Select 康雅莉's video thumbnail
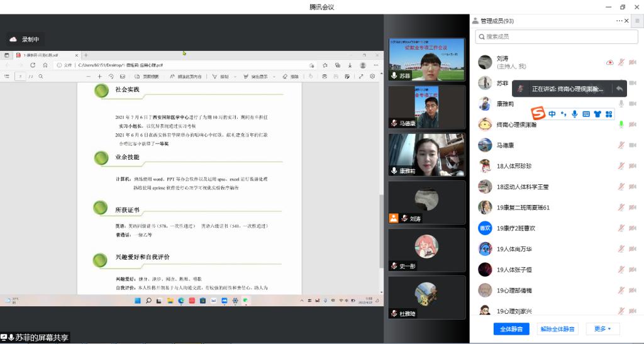The width and height of the screenshot is (644, 344). (426, 155)
